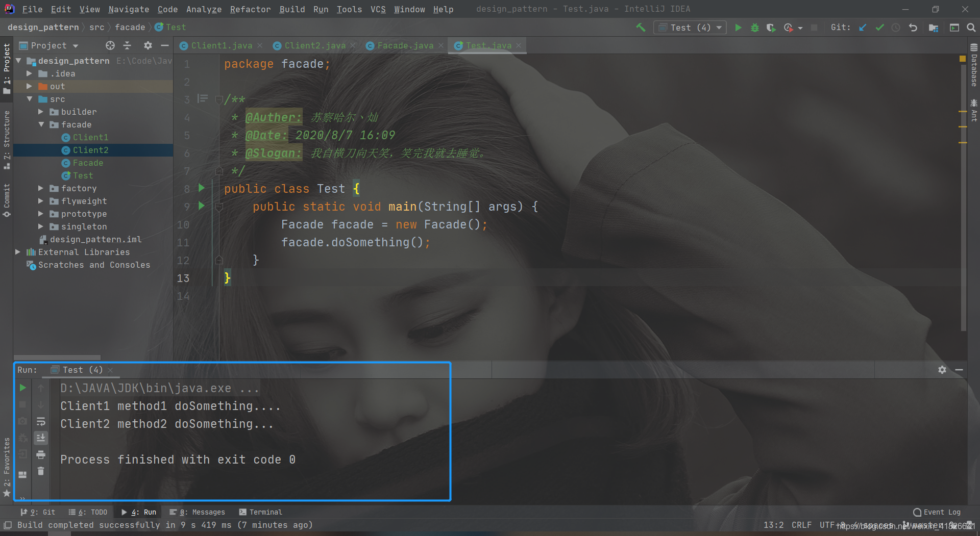Expand External Libraries node
The width and height of the screenshot is (980, 536).
coord(18,252)
